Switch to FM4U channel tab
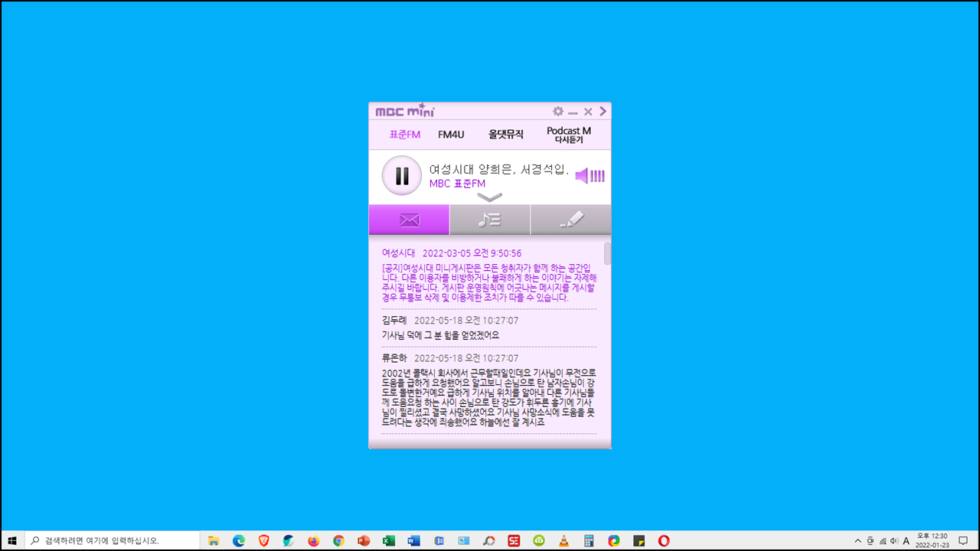The image size is (980, 551). coord(451,135)
